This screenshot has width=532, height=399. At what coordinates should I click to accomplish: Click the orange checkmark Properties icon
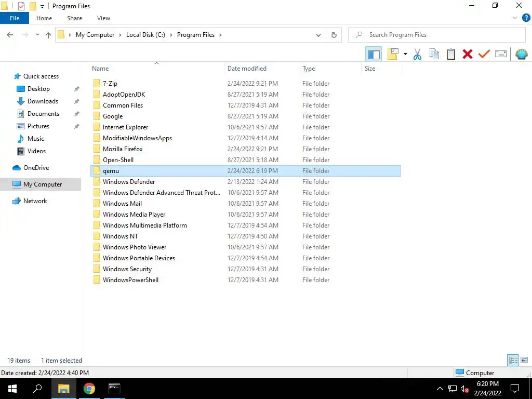[x=484, y=54]
